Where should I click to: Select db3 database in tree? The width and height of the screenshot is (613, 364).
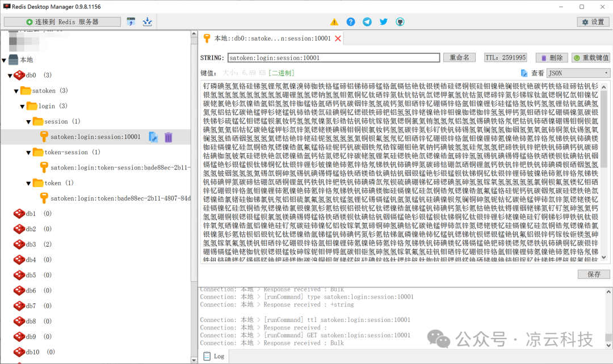tap(31, 244)
